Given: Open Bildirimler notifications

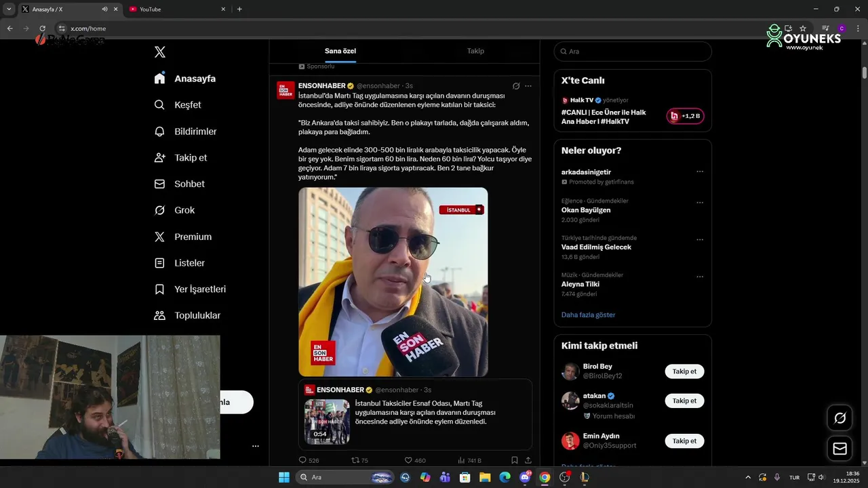Looking at the screenshot, I should point(185,131).
